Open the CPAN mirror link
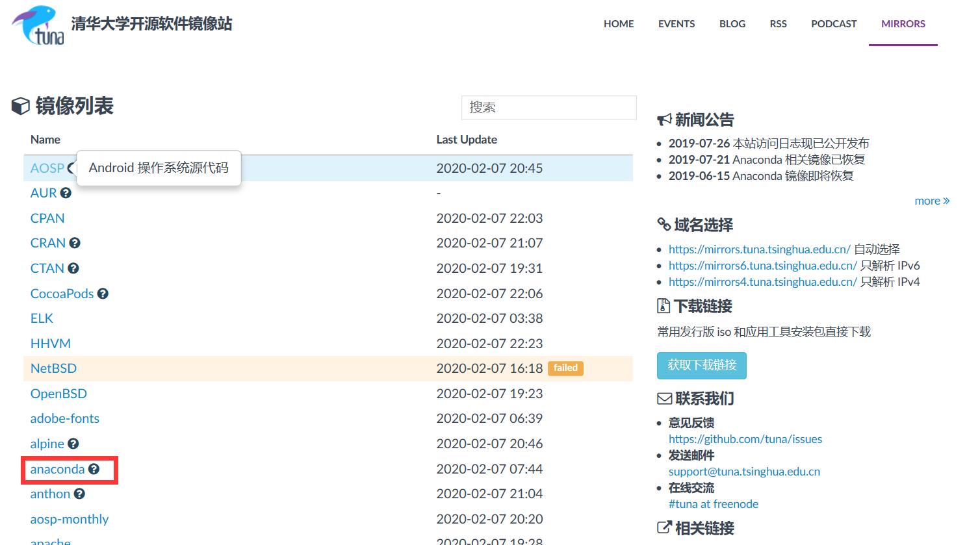The image size is (980, 545). coord(47,218)
